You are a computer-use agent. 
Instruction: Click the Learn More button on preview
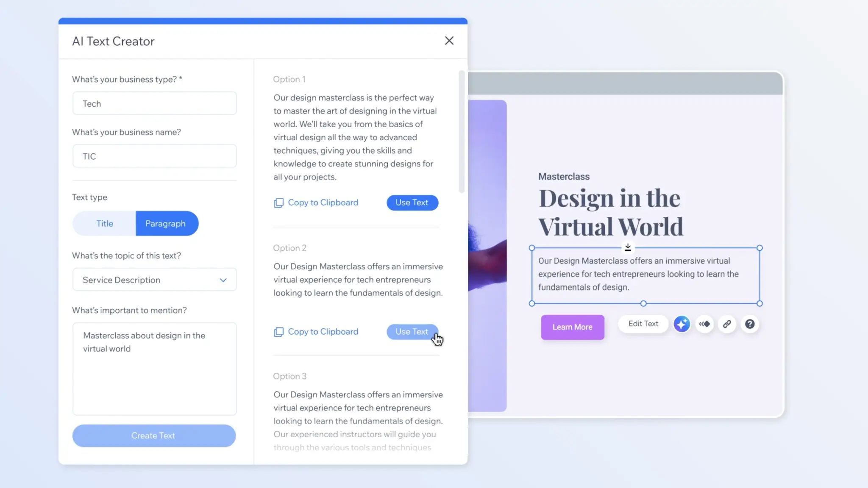click(x=572, y=327)
